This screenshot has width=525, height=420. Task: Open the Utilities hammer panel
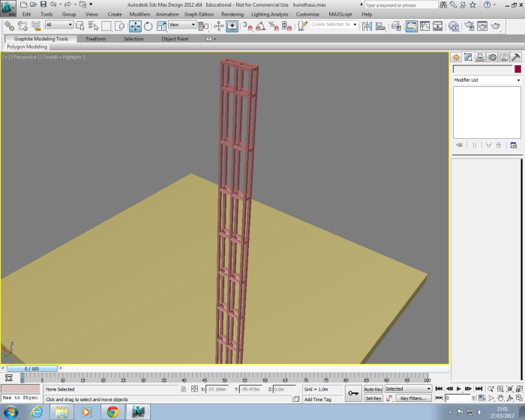[517, 57]
